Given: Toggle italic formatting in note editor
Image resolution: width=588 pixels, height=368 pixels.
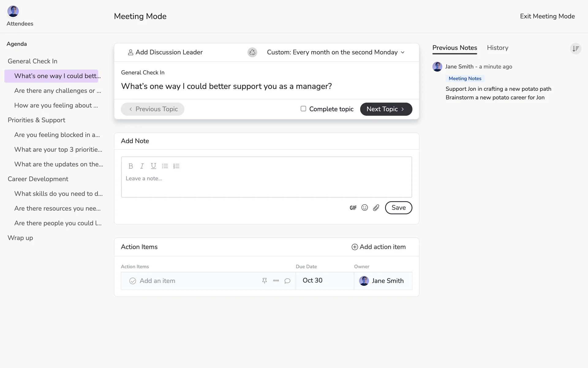Looking at the screenshot, I should (x=142, y=166).
